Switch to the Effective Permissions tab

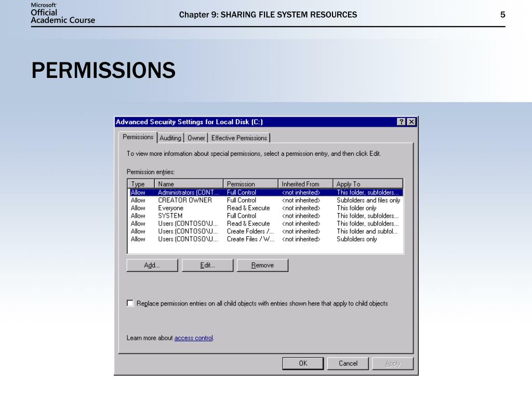[x=239, y=138]
